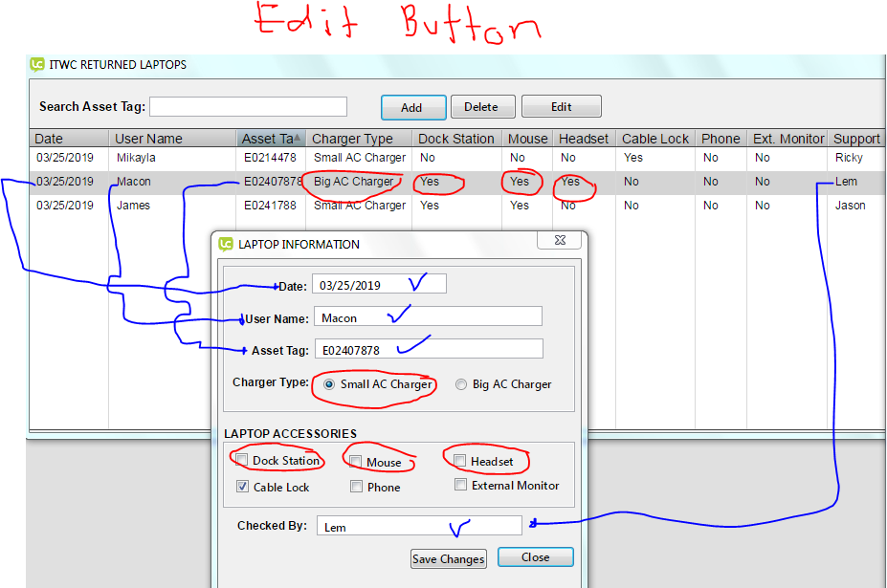Sort by the Asset Tag column arrow

coord(298,139)
